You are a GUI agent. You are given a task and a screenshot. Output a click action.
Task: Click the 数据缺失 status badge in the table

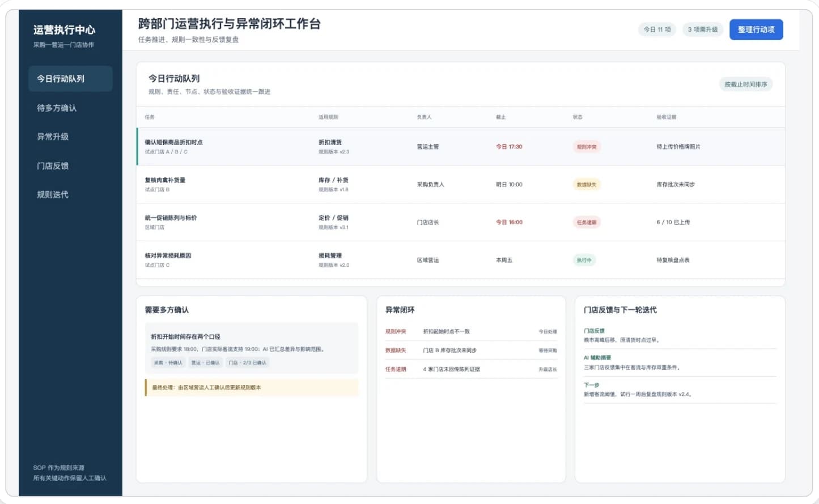[587, 185]
